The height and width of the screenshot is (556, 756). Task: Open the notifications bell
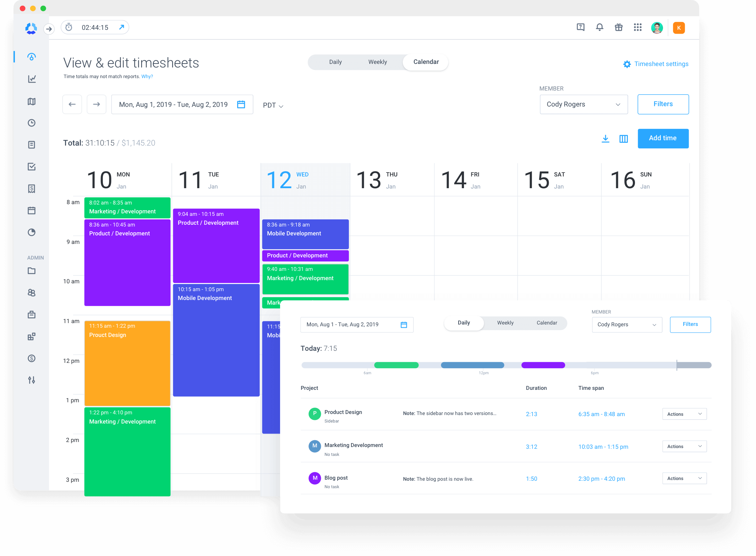click(x=599, y=27)
